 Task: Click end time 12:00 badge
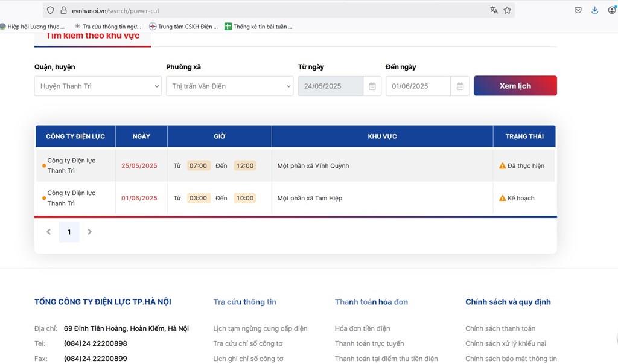[x=245, y=165]
